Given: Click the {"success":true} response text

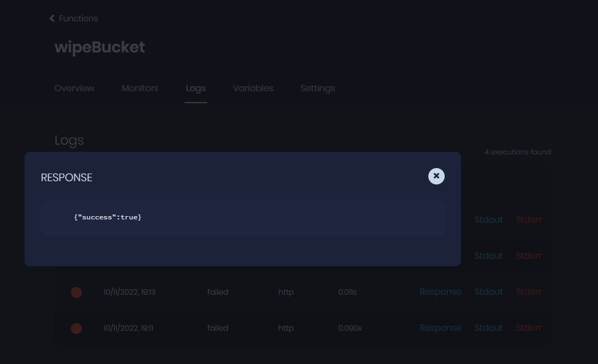Looking at the screenshot, I should point(107,217).
